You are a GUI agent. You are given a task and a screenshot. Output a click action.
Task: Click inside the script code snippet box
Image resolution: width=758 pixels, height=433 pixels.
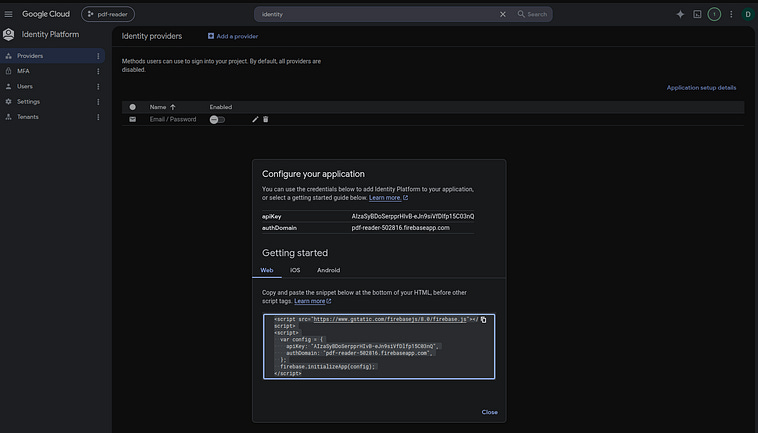(379, 346)
